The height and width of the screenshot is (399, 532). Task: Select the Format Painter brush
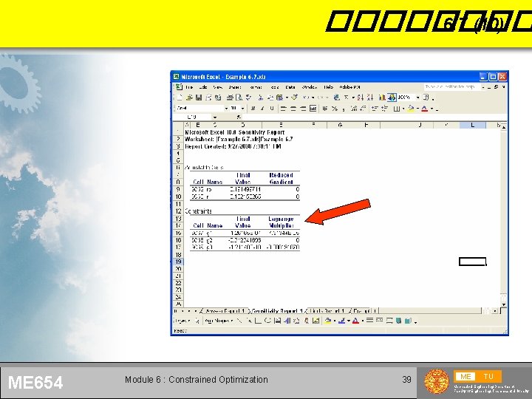[x=294, y=97]
